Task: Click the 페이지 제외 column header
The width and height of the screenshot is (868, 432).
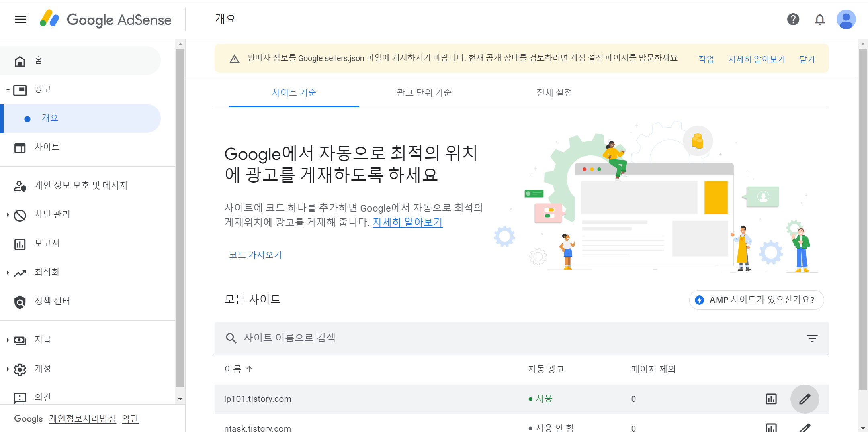Action: click(x=654, y=369)
